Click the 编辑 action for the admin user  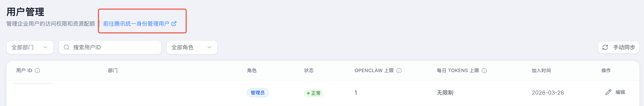pyautogui.click(x=620, y=92)
